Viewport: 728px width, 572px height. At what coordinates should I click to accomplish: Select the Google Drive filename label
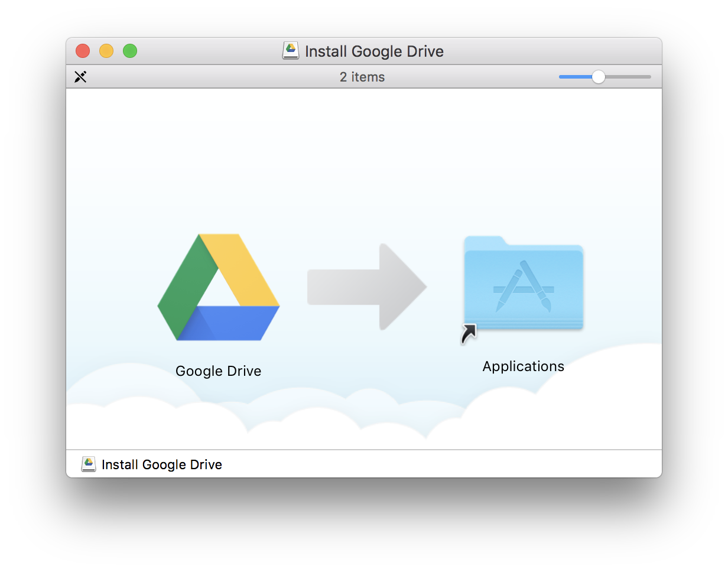click(x=218, y=370)
